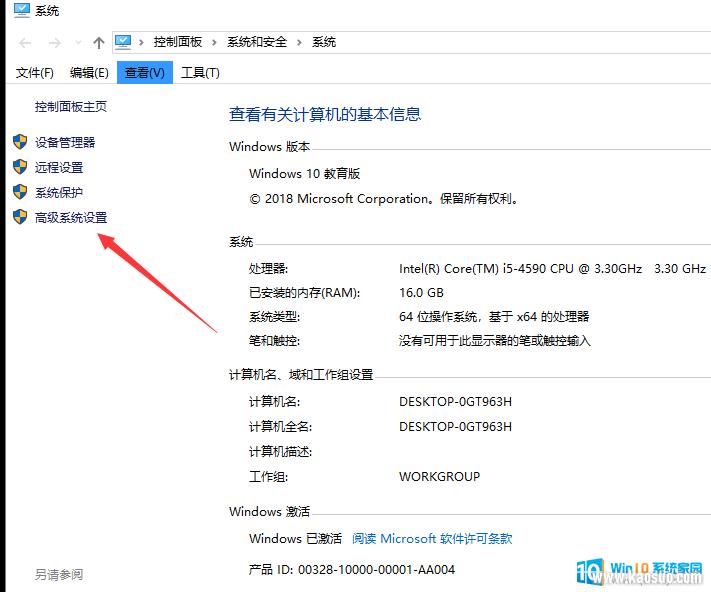This screenshot has height=592, width=711.
Task: Click the Windows 已激活 status text
Action: click(x=295, y=539)
